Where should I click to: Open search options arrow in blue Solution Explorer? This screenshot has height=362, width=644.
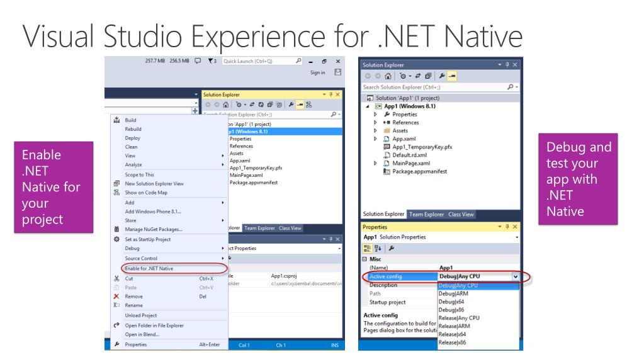coord(517,87)
